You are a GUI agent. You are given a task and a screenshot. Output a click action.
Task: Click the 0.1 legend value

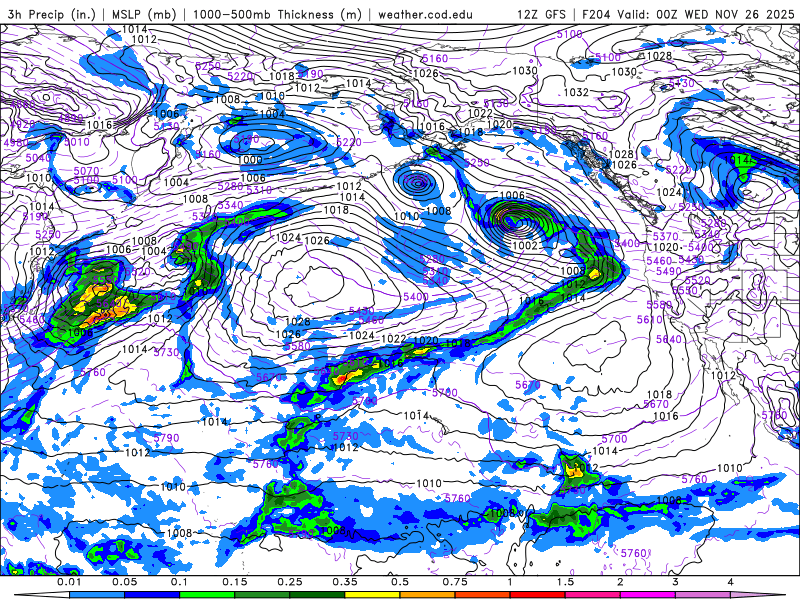click(180, 582)
